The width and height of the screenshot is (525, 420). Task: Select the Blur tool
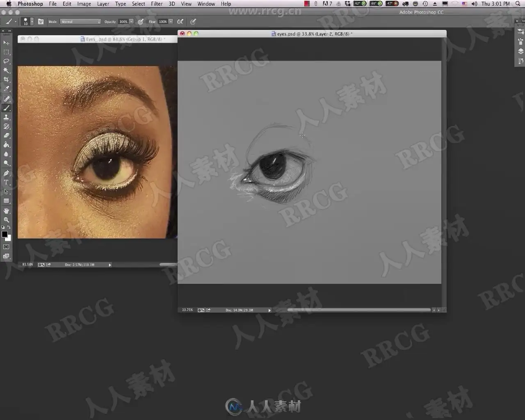click(x=6, y=154)
